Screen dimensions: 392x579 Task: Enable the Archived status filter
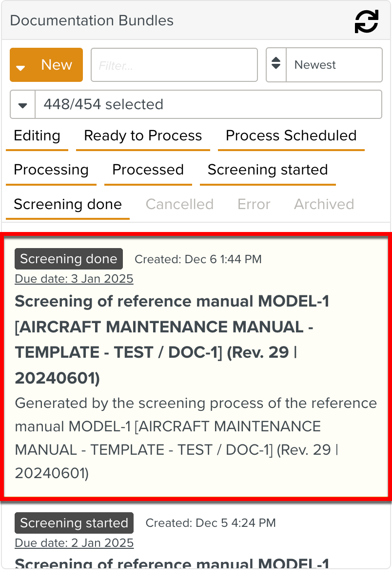click(x=324, y=204)
